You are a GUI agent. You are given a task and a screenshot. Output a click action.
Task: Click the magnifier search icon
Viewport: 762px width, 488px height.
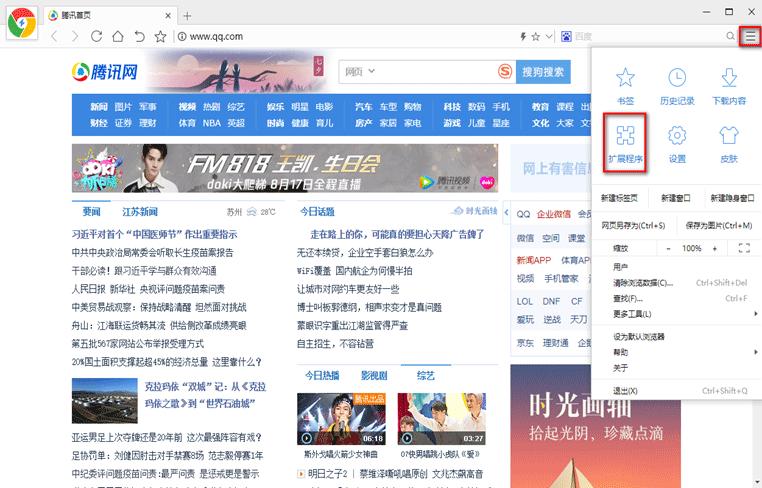click(730, 36)
